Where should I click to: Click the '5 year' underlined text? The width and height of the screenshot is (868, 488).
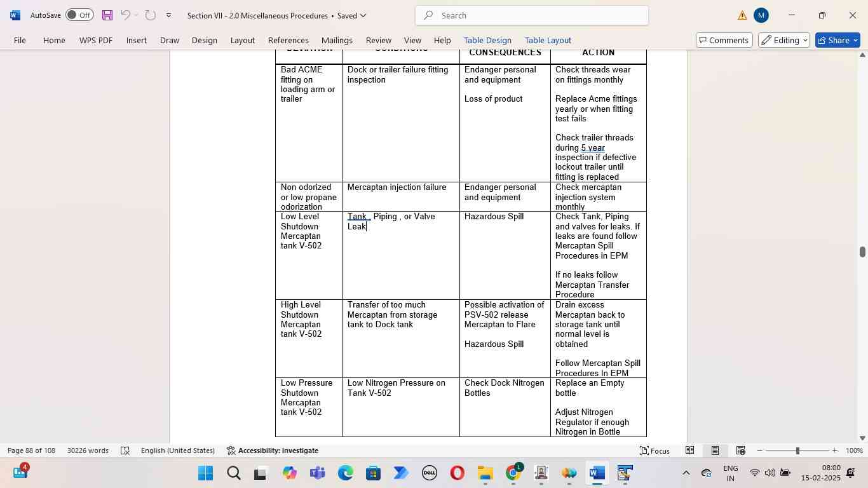coord(593,147)
